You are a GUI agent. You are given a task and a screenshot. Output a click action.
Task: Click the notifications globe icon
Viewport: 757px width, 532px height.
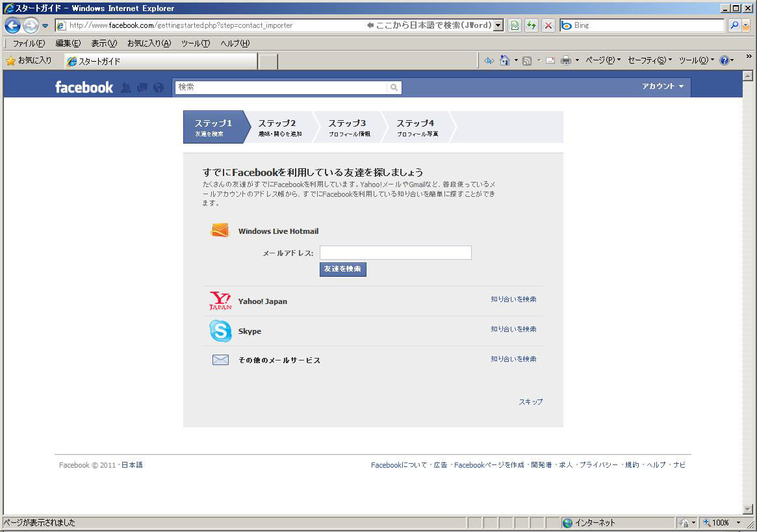(x=159, y=88)
